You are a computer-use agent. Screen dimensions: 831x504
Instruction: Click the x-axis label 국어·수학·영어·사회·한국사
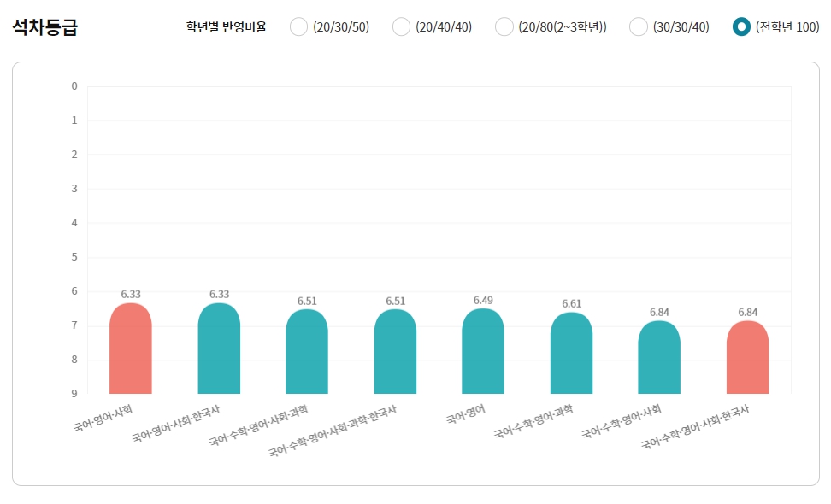click(x=695, y=427)
